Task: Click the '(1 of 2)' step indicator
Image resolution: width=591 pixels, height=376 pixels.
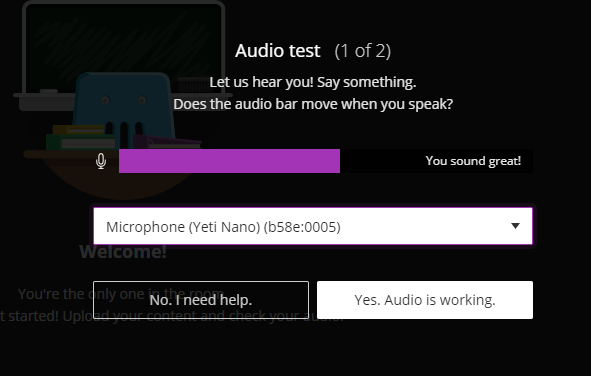Action: pos(363,51)
